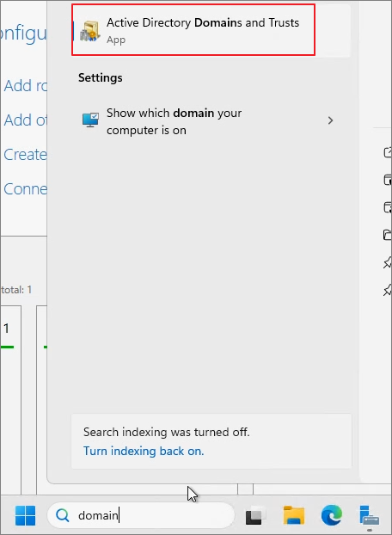
Task: Click 'App' label under Active Directory result
Action: (x=116, y=40)
